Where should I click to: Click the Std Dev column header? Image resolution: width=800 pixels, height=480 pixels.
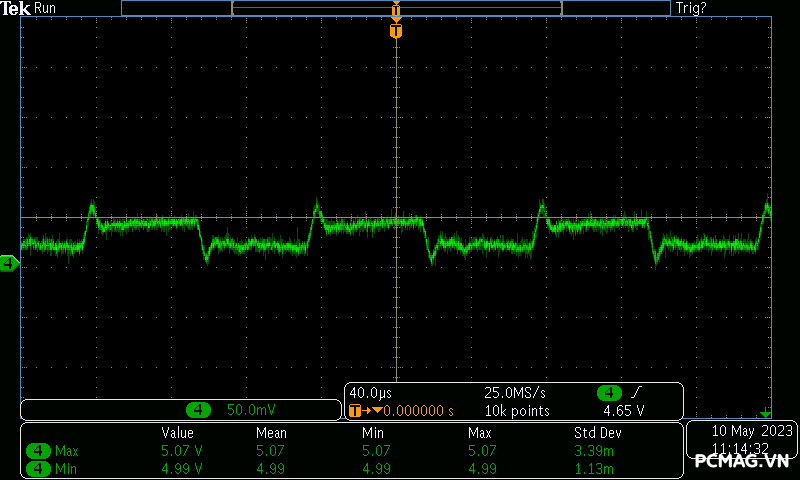(597, 433)
